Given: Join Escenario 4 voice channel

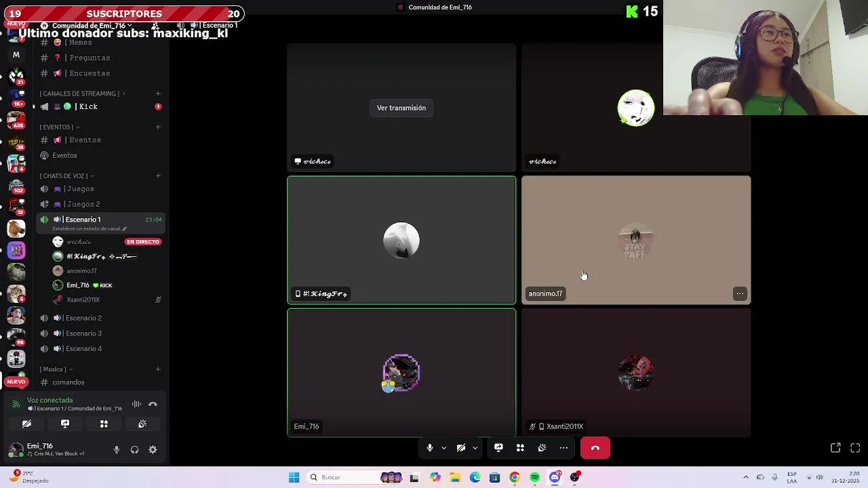Looking at the screenshot, I should point(100,348).
